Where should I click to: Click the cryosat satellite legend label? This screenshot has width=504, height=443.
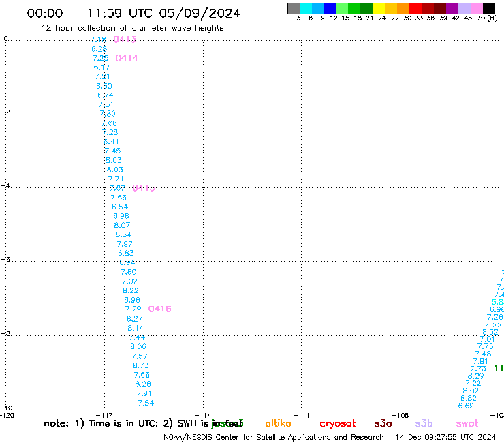[x=338, y=424]
